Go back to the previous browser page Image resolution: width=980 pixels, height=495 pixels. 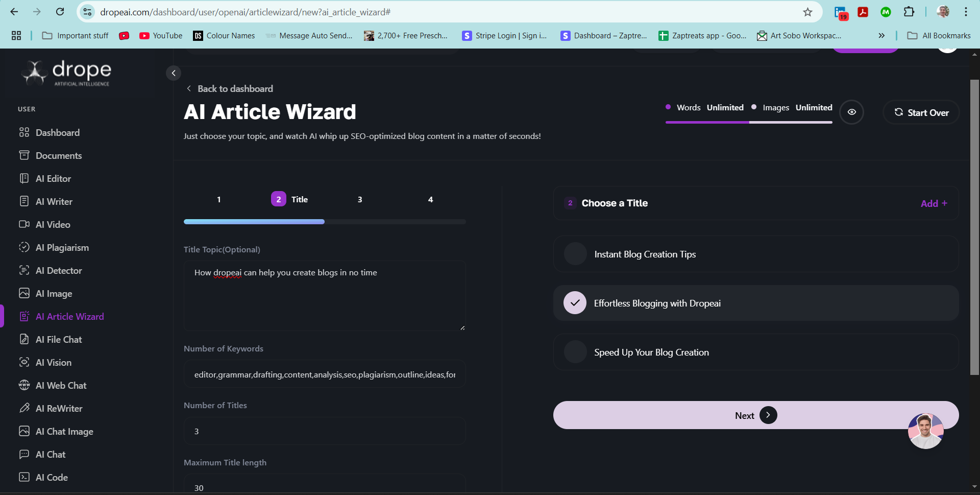pos(14,12)
